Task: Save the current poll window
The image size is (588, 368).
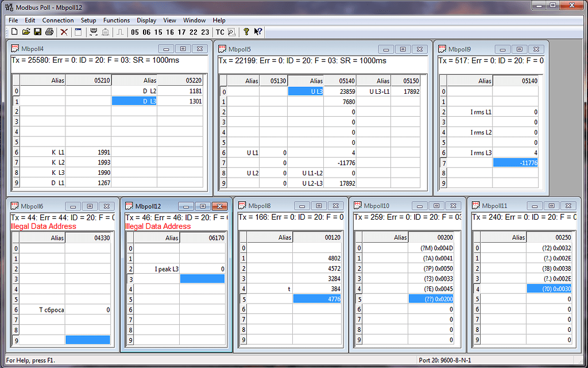Action: pos(37,32)
